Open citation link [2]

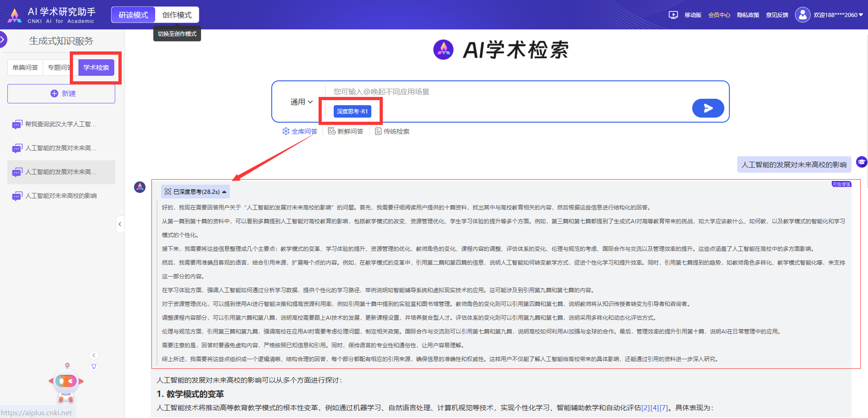click(x=645, y=408)
